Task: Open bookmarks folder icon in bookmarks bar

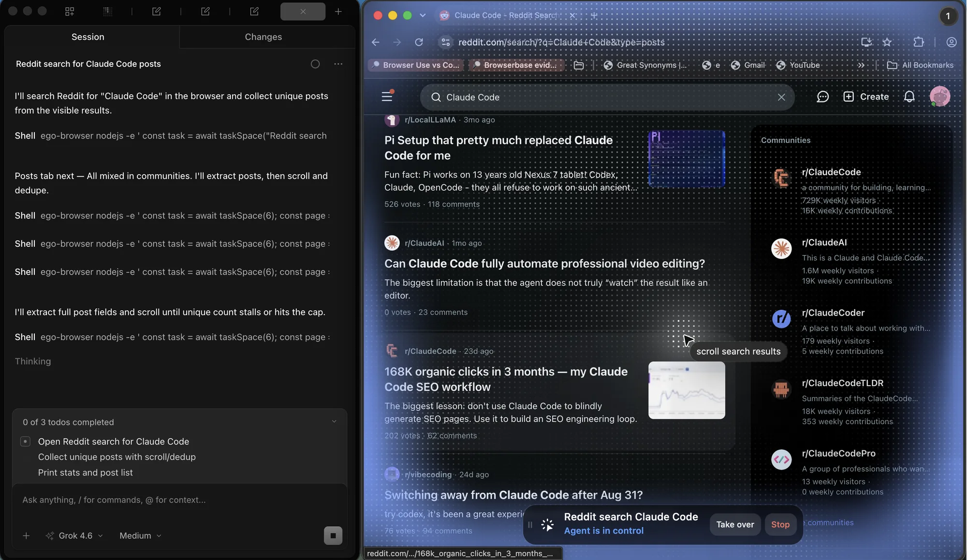Action: (579, 65)
